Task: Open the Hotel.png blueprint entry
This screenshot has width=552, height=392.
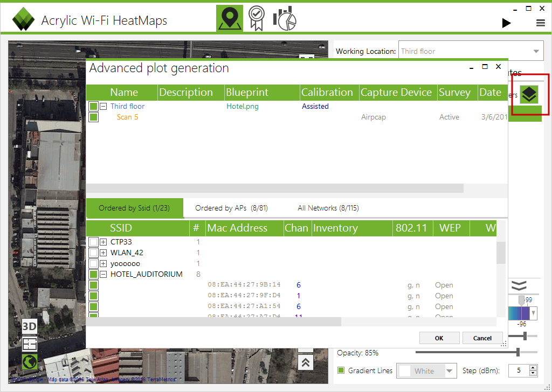Action: coord(242,106)
